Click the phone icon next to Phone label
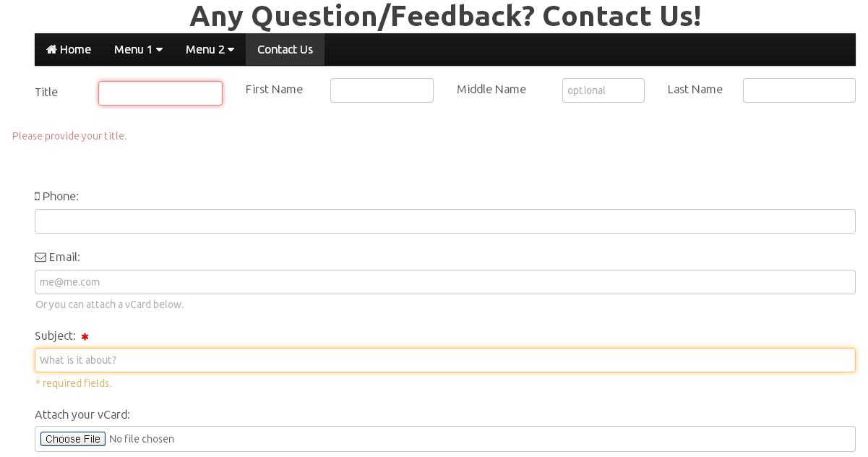Screen dimensions: 868x457 (x=37, y=196)
